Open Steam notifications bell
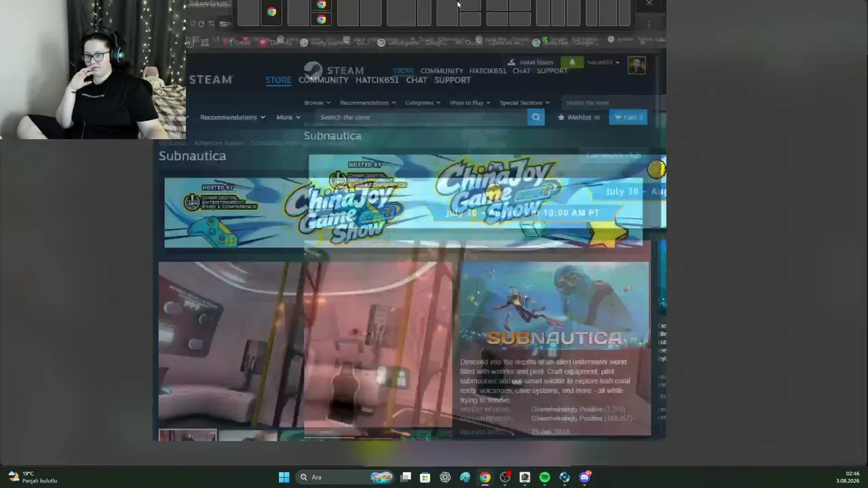This screenshot has width=868, height=488. pos(572,62)
